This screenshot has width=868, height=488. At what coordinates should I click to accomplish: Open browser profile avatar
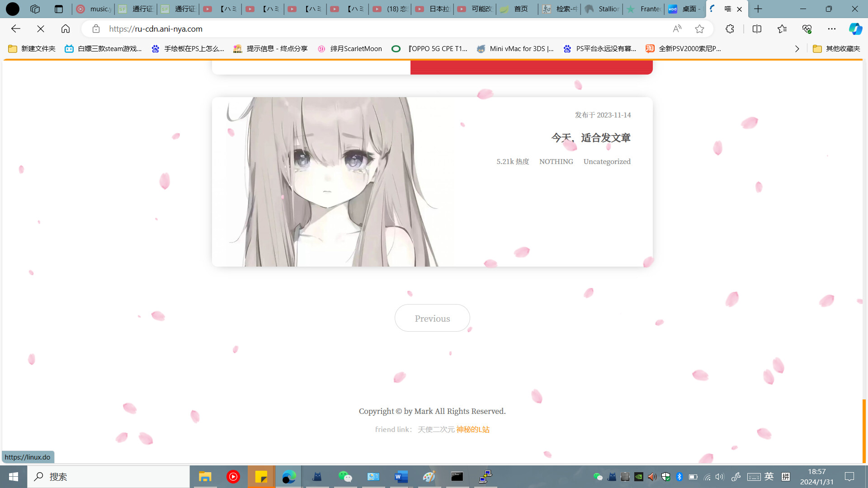pyautogui.click(x=13, y=9)
